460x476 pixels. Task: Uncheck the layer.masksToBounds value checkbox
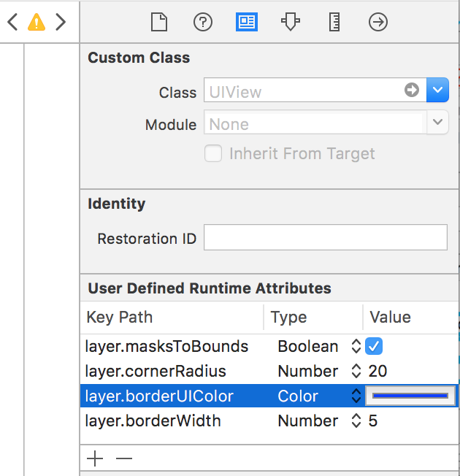[x=374, y=346]
